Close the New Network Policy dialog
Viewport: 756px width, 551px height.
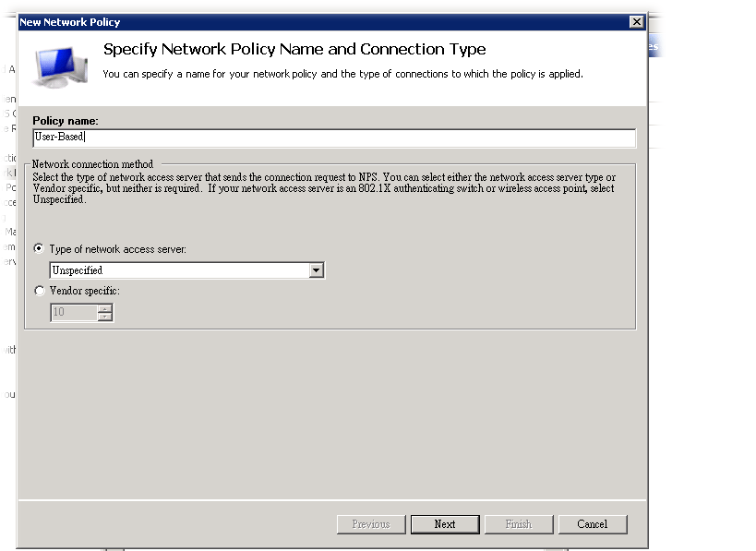pyautogui.click(x=636, y=21)
